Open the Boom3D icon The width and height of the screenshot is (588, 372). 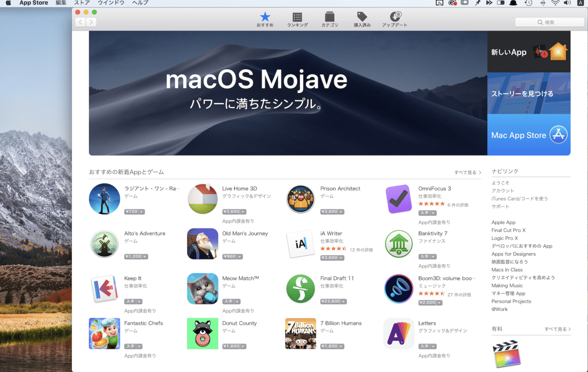399,289
